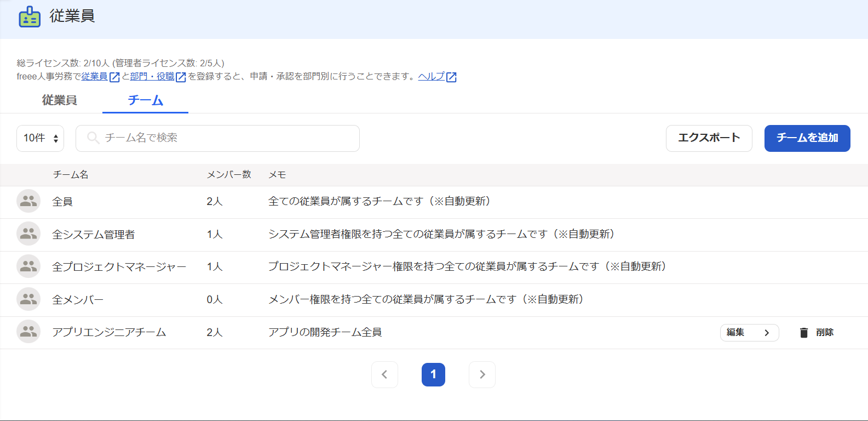Click memo starting プロジェクトマネージャー権限を持つ
Image resolution: width=868 pixels, height=421 pixels.
click(467, 266)
